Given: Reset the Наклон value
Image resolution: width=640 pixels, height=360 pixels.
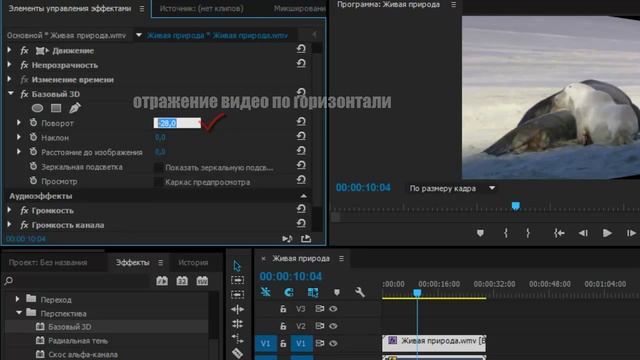Looking at the screenshot, I should click(x=301, y=136).
